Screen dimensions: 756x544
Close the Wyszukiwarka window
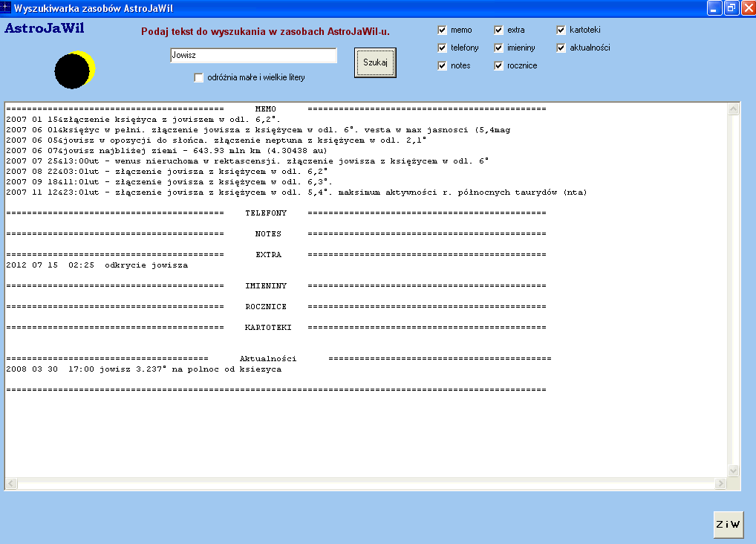[749, 8]
